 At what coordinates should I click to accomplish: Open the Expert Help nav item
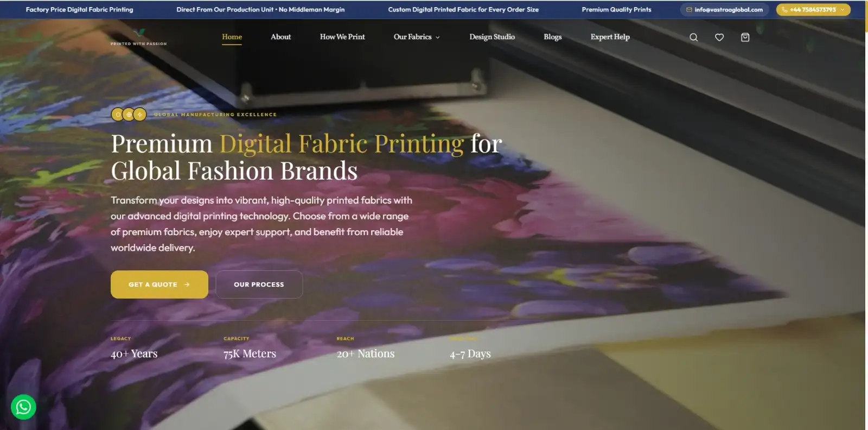pyautogui.click(x=610, y=37)
